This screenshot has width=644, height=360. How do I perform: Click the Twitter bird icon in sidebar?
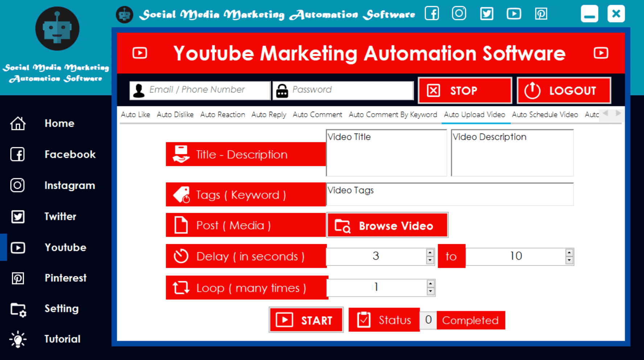click(18, 216)
